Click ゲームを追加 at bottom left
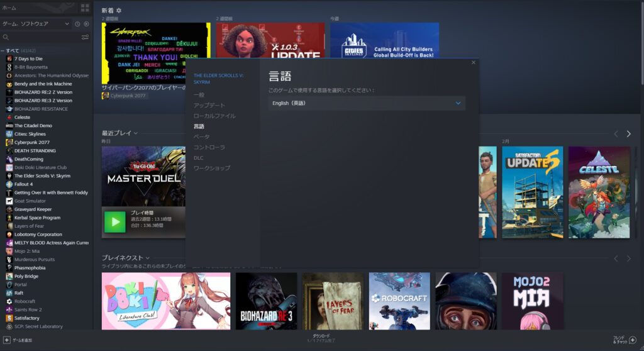Image resolution: width=644 pixels, height=351 pixels. tap(22, 340)
